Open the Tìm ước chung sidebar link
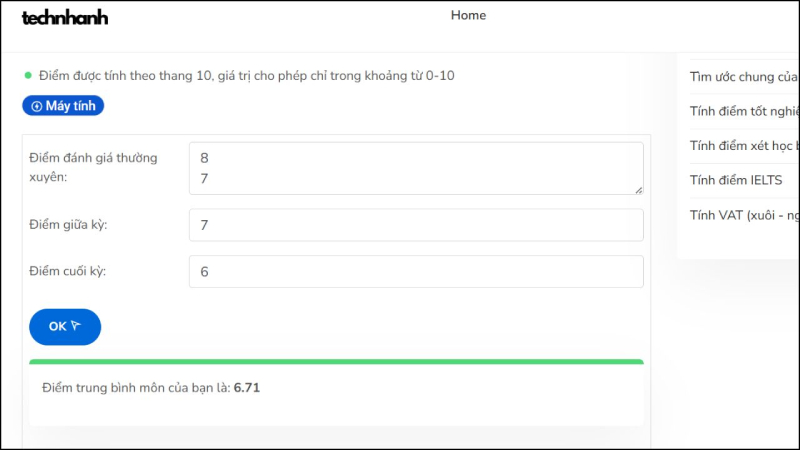Viewport: 800px width, 450px height. (744, 77)
